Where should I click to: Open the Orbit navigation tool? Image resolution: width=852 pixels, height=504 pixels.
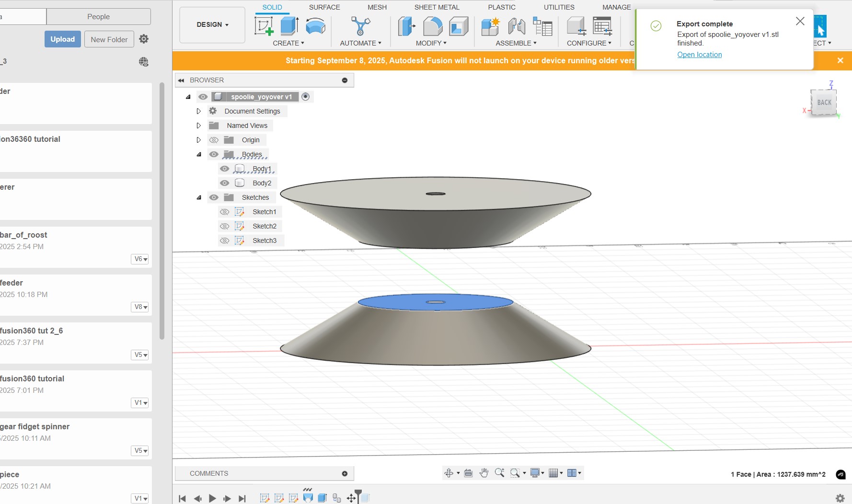(x=449, y=473)
